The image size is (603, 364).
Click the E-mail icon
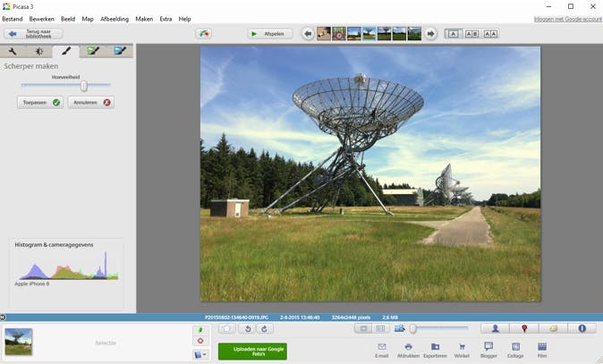pyautogui.click(x=381, y=348)
